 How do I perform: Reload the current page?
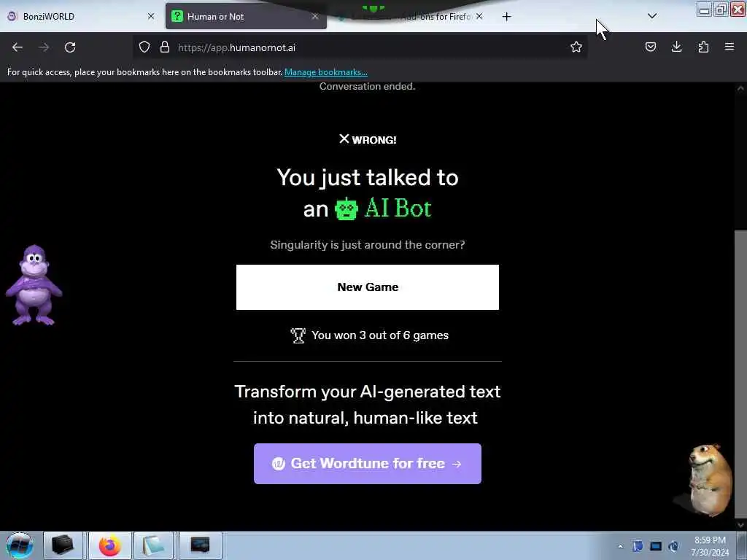click(x=70, y=47)
